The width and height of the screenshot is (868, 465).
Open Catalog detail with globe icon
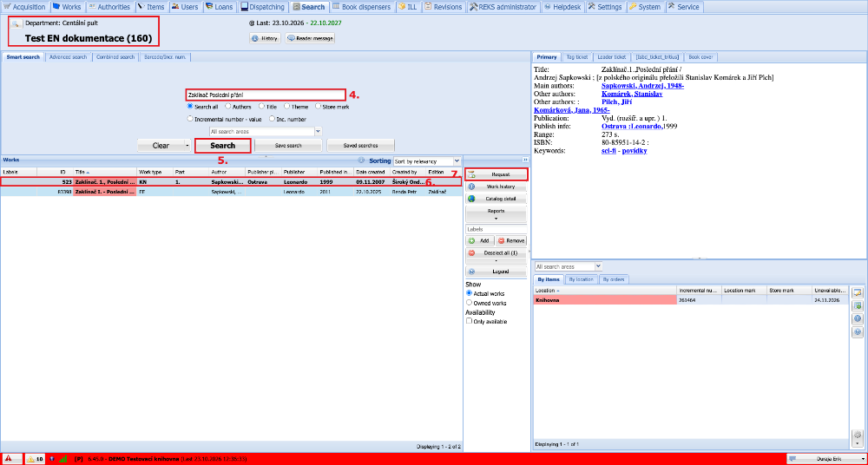coord(496,198)
